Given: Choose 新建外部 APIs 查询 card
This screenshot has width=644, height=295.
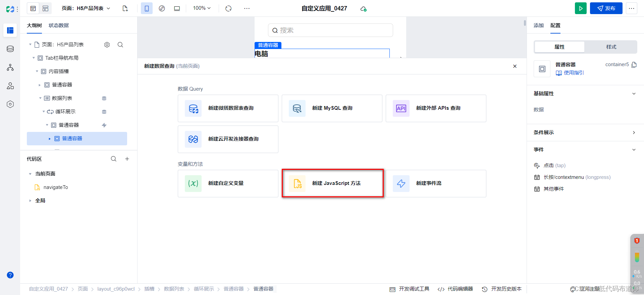Looking at the screenshot, I should coord(436,108).
